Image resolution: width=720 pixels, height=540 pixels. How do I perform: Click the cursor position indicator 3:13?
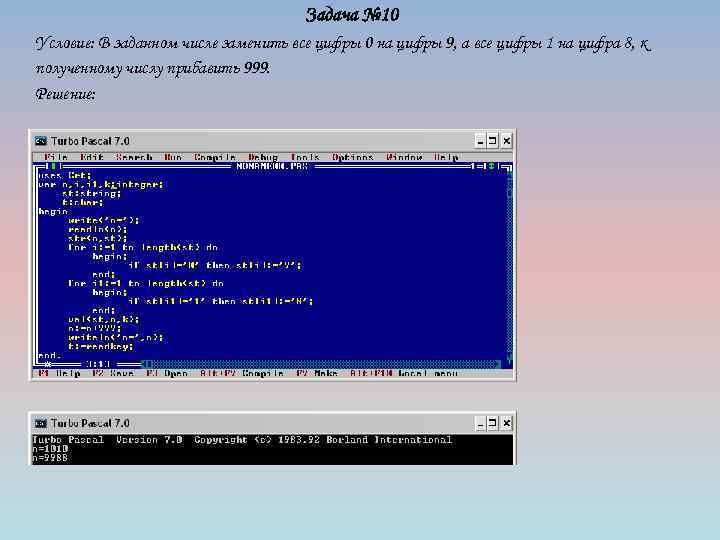coord(98,364)
